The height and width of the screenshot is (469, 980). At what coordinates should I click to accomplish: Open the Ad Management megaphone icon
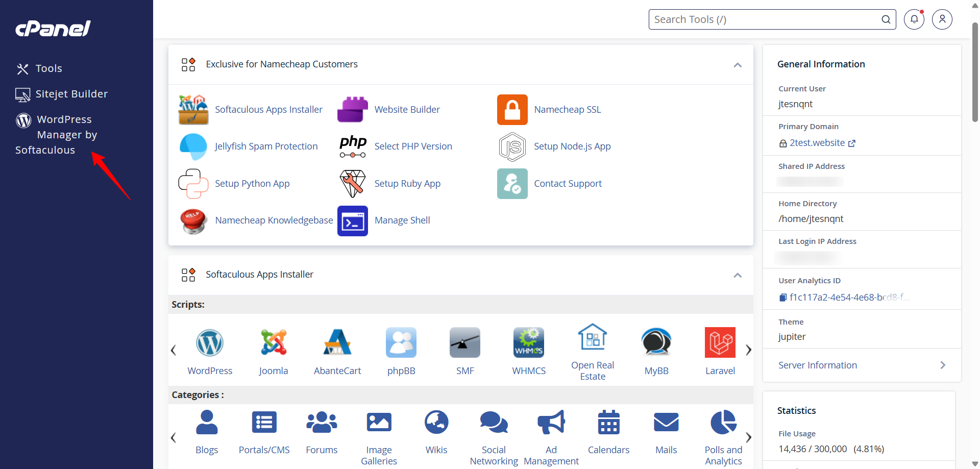551,423
